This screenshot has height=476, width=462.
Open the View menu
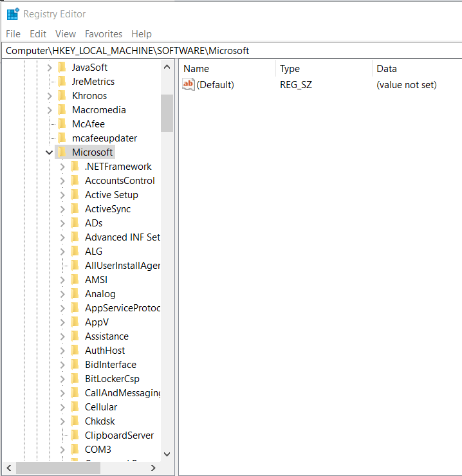66,34
